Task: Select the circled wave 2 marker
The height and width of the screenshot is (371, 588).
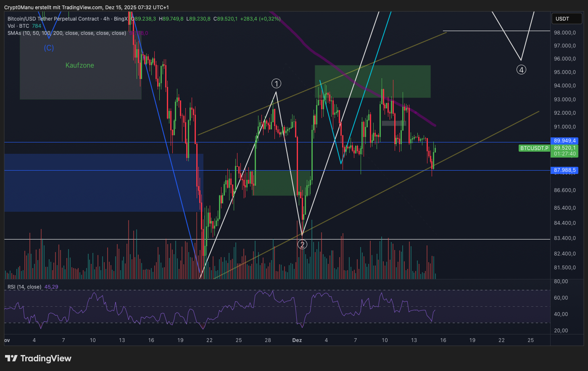Action: pos(302,244)
